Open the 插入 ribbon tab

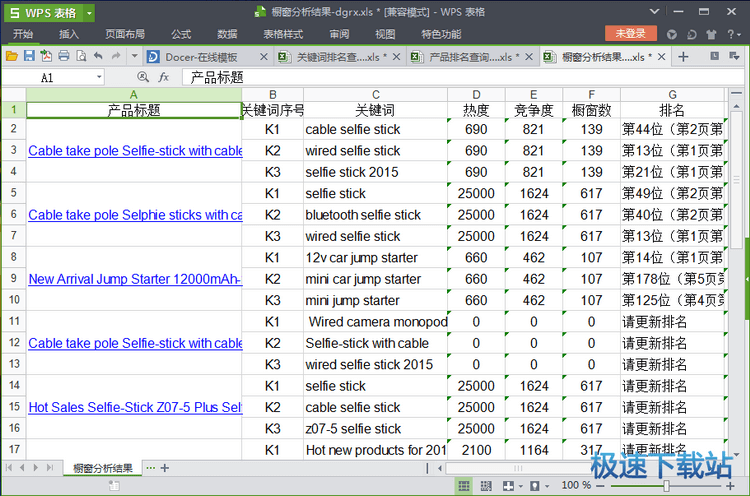click(68, 34)
